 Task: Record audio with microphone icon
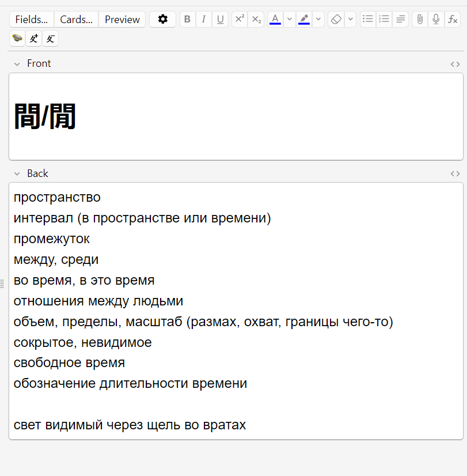(x=436, y=20)
